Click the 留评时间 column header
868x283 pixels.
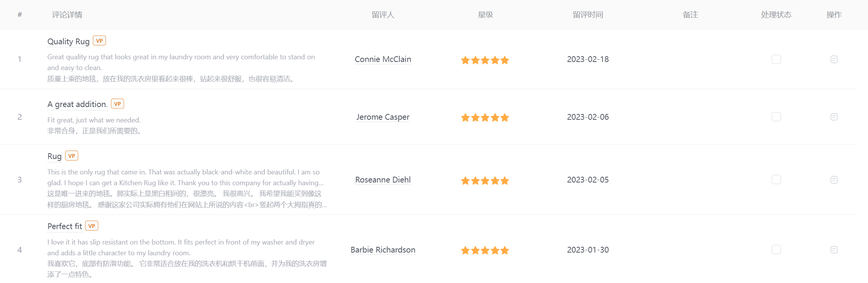pos(588,15)
